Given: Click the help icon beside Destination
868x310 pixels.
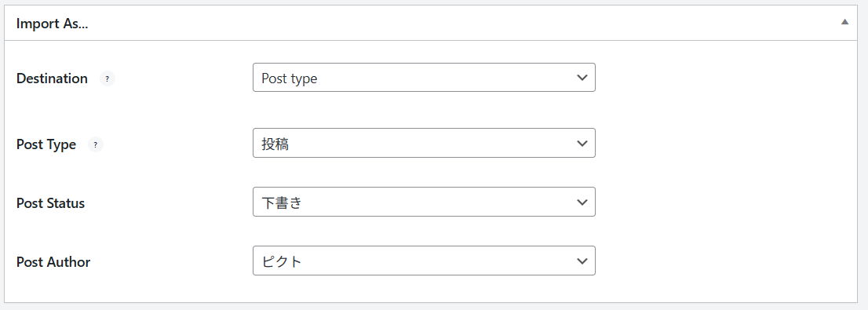Looking at the screenshot, I should (108, 79).
